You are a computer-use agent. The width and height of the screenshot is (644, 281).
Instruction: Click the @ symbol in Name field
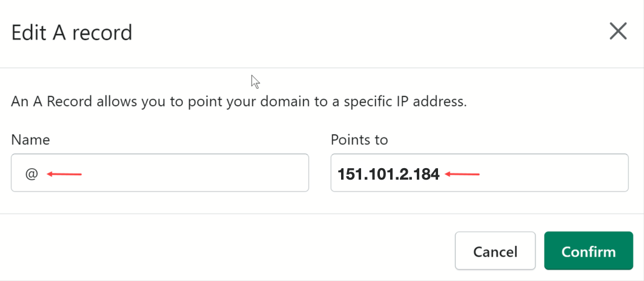pyautogui.click(x=32, y=174)
